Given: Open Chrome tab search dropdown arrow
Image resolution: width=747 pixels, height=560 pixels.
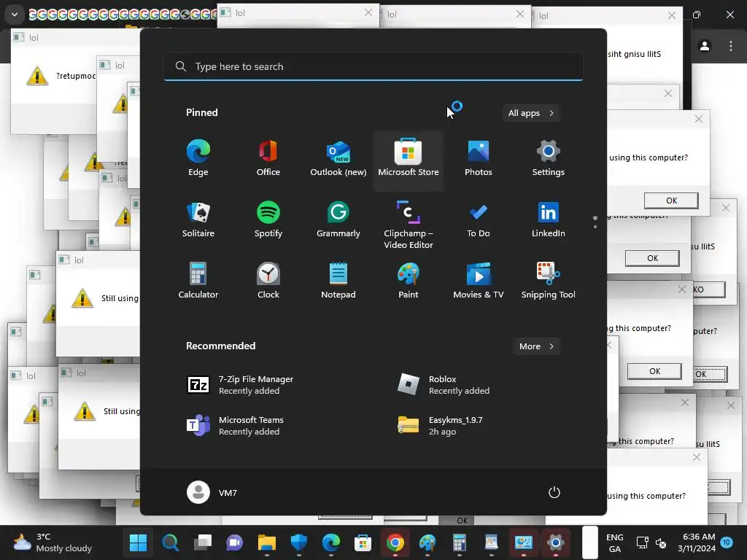Looking at the screenshot, I should [x=15, y=15].
